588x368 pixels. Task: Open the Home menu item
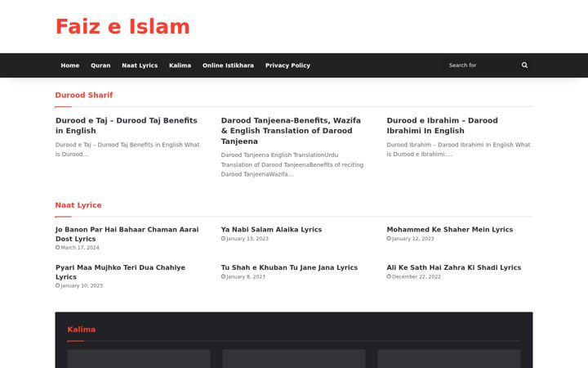pyautogui.click(x=69, y=65)
